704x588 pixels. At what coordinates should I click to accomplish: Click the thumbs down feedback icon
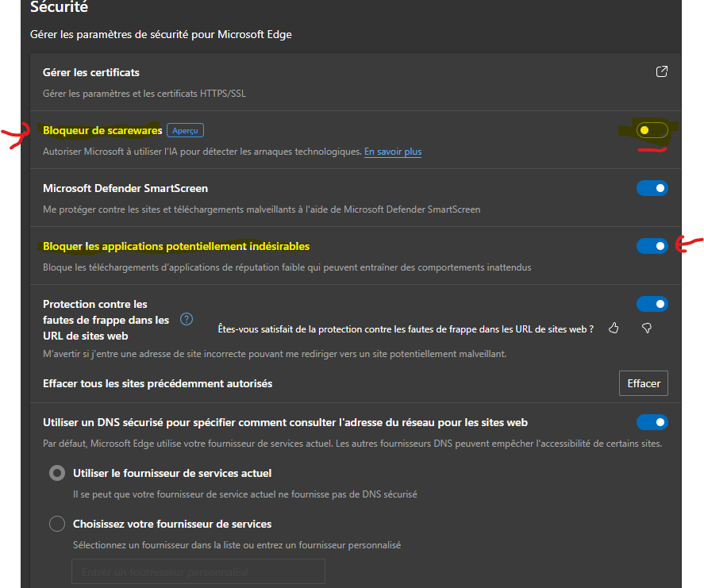point(647,329)
